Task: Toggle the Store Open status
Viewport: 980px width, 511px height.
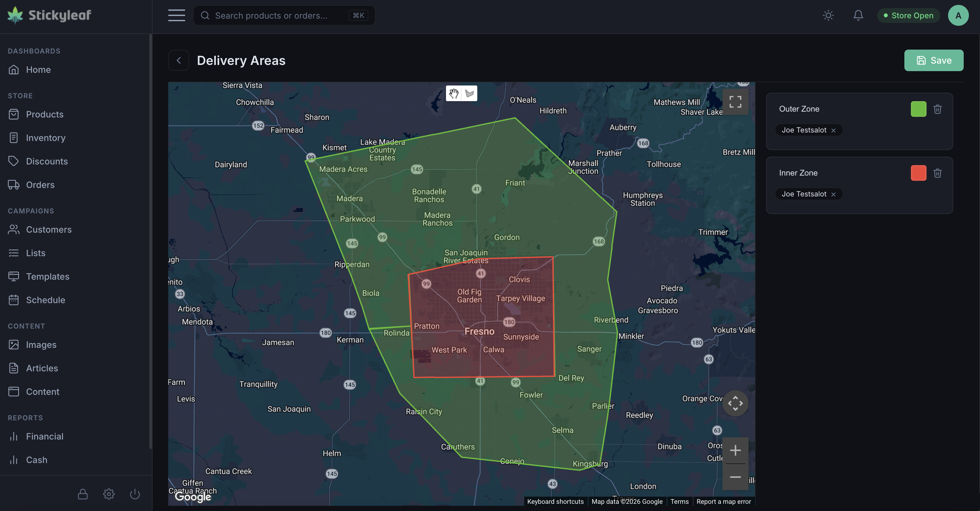Action: [908, 15]
